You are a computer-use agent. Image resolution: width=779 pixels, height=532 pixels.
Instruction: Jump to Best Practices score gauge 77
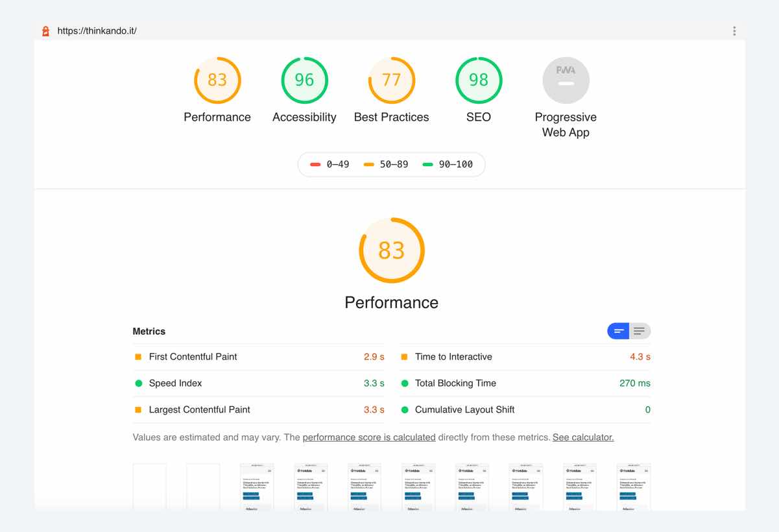[391, 80]
